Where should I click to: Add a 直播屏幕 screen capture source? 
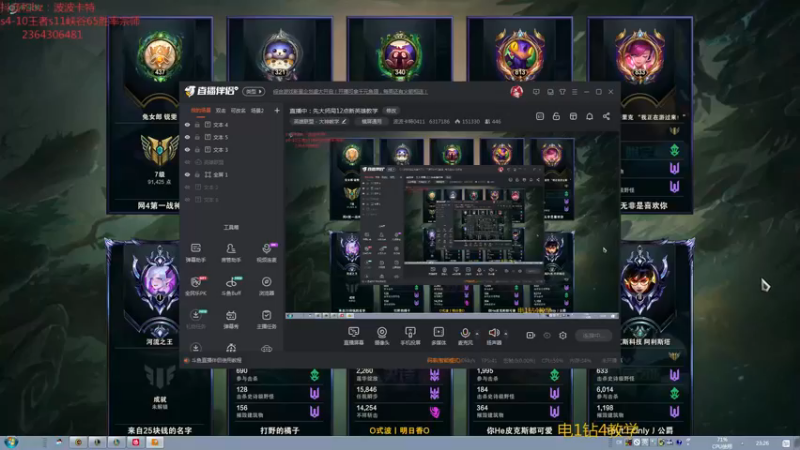353,336
